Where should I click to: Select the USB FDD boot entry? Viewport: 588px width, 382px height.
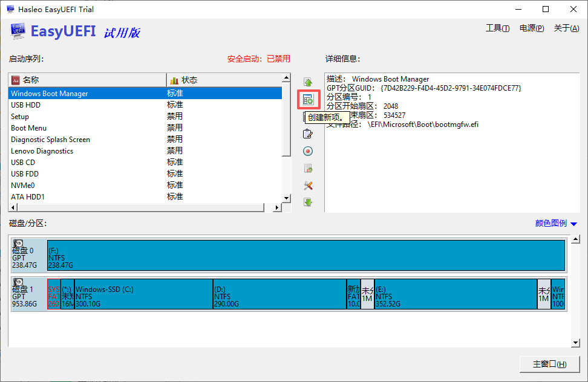tap(145, 173)
